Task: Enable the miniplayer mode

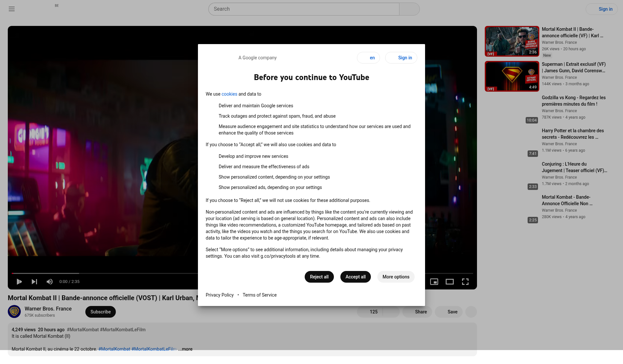Action: (434, 282)
